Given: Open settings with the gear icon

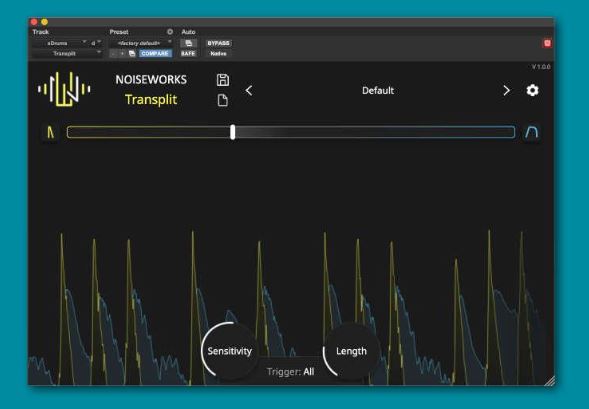Looking at the screenshot, I should (x=532, y=91).
